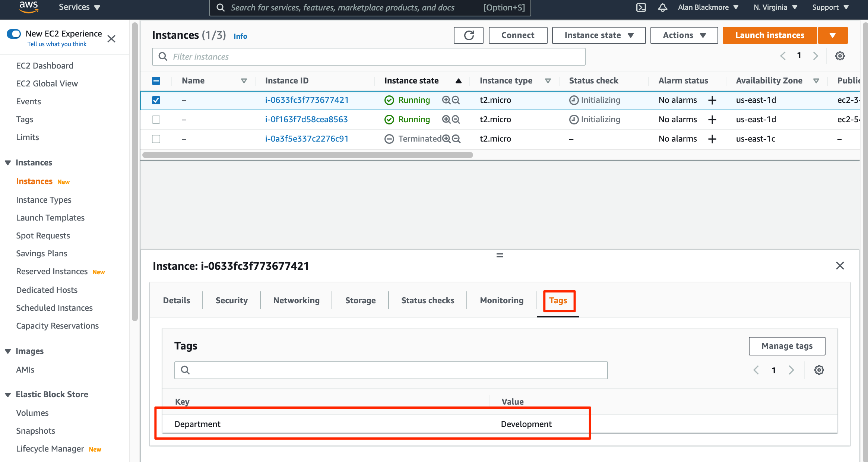Image resolution: width=868 pixels, height=462 pixels.
Task: Add alarm for instance i-0f163f7d58cea8563
Action: 712,120
